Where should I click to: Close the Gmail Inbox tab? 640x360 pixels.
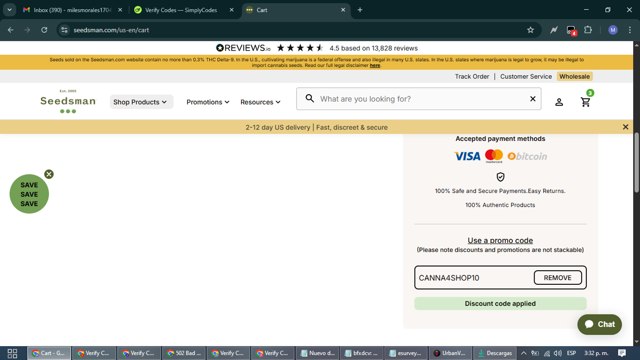pyautogui.click(x=120, y=10)
